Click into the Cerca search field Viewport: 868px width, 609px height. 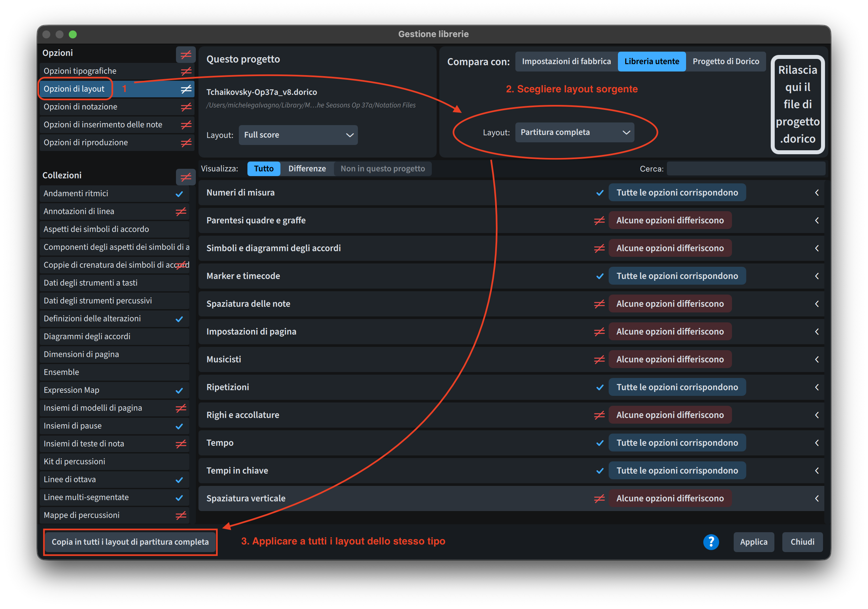click(x=746, y=169)
